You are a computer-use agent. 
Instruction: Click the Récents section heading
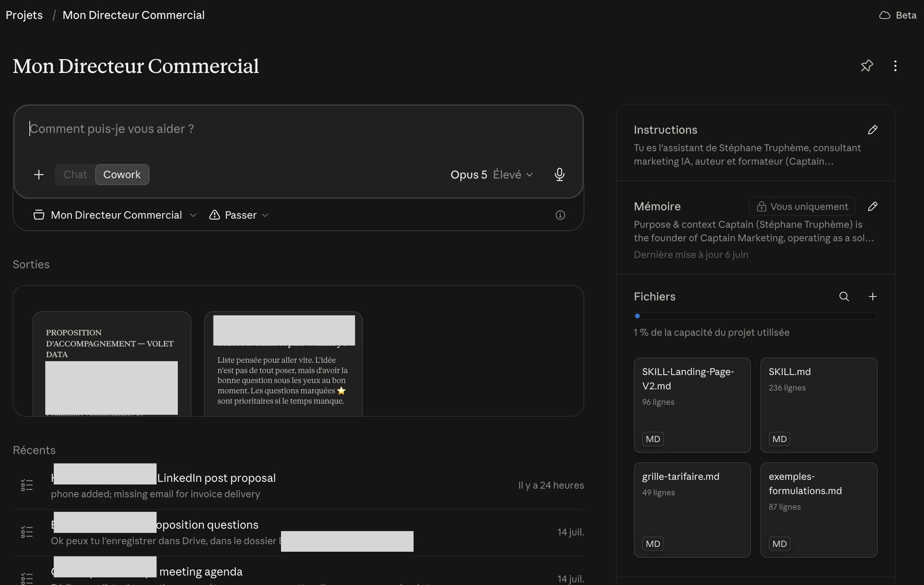[x=34, y=450]
